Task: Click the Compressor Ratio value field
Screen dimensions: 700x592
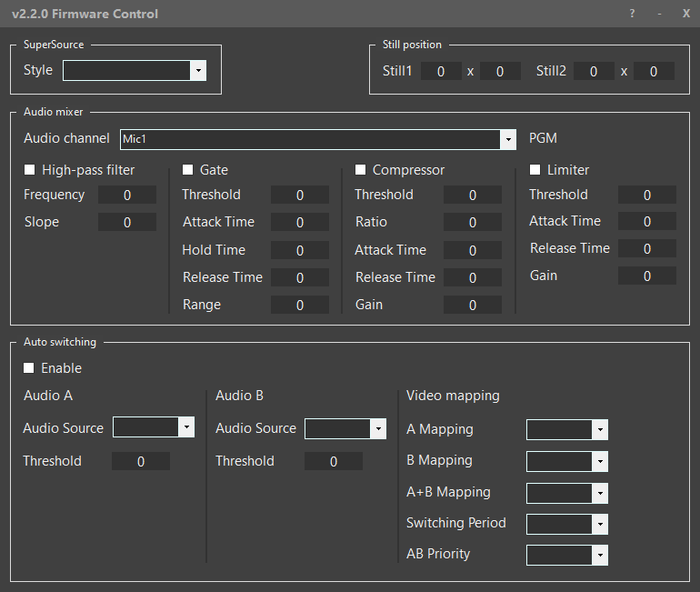Action: pos(472,223)
